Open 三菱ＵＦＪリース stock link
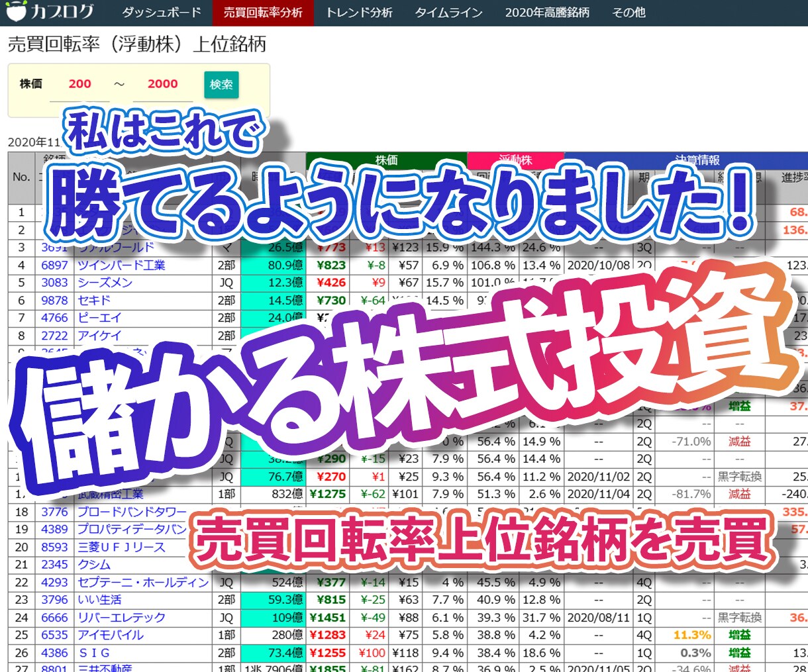The height and width of the screenshot is (672, 808). 121,548
